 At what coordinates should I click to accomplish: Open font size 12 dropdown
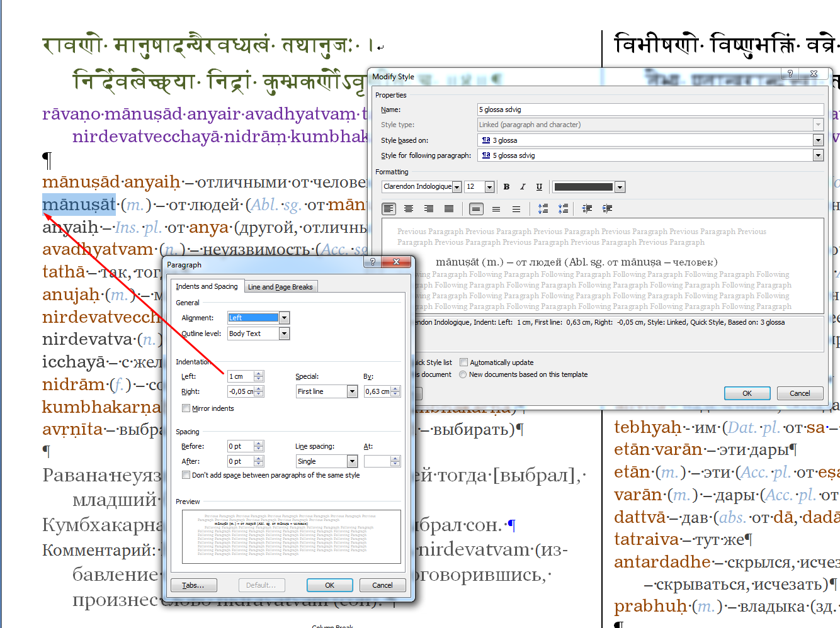[x=489, y=187]
